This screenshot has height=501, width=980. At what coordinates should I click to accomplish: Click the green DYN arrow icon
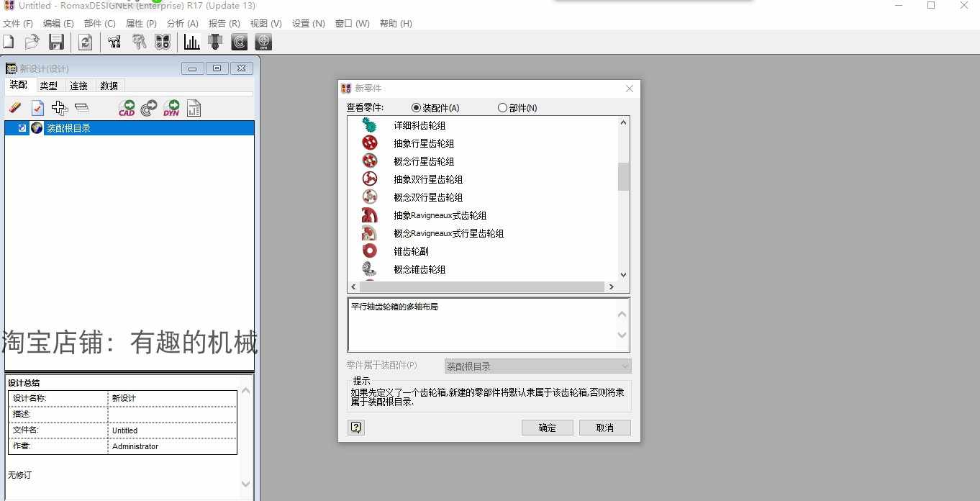click(x=171, y=108)
